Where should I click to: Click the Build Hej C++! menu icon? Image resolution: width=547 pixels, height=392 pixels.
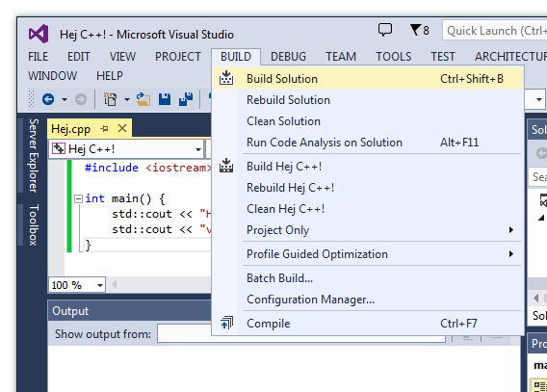[226, 166]
